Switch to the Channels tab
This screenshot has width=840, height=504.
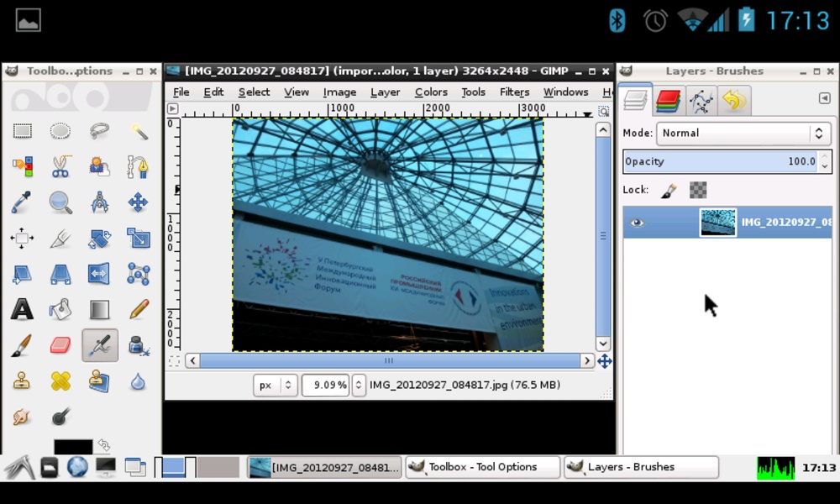(x=668, y=100)
